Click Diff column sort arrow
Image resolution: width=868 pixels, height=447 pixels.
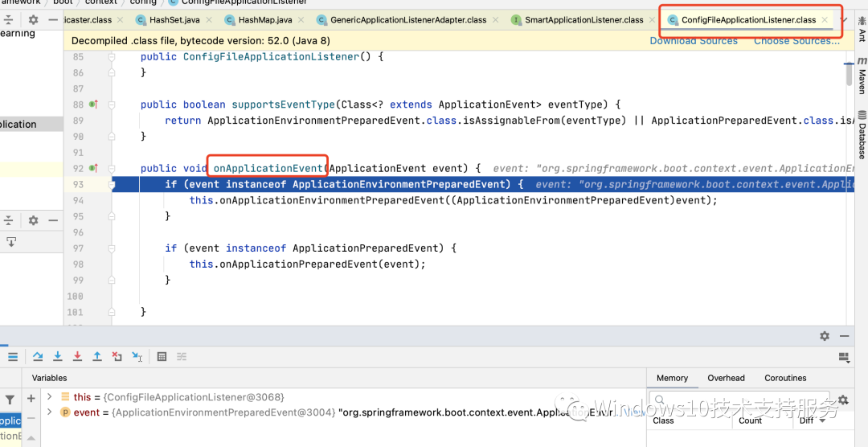pyautogui.click(x=822, y=421)
